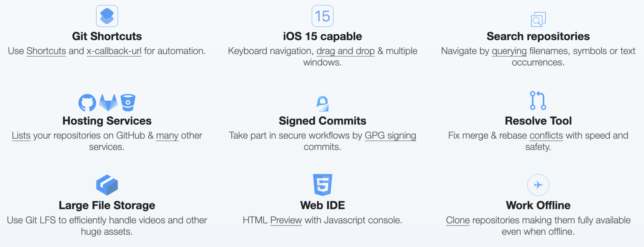Click the iOS 15 badge icon
Screen dimensions: 644x247
pos(322,16)
